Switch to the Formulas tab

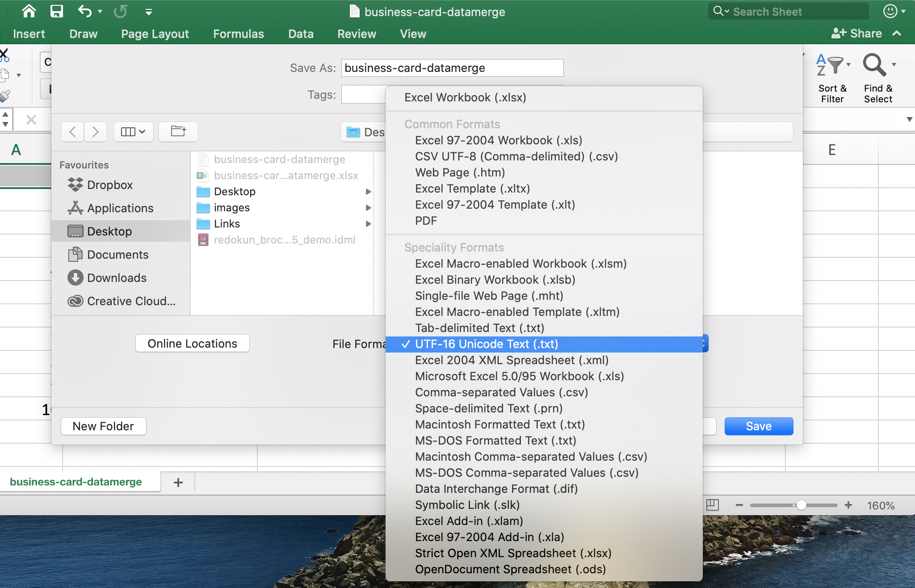[238, 34]
